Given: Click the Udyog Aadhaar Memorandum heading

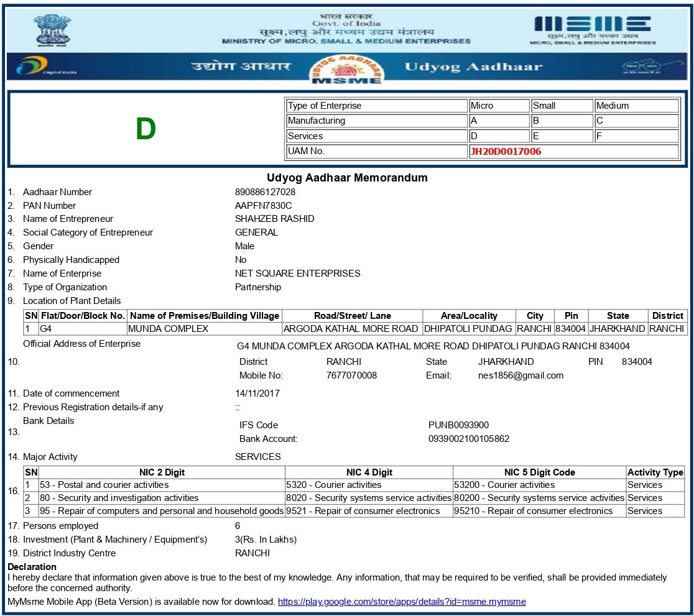Looking at the screenshot, I should tap(347, 178).
